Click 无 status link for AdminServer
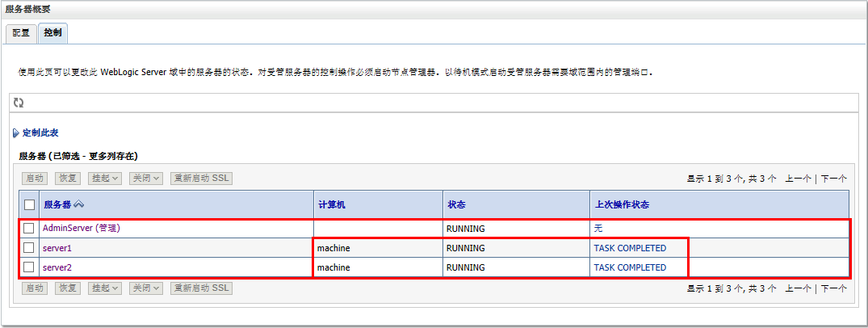Screen dimensions: 868x328 (598, 229)
